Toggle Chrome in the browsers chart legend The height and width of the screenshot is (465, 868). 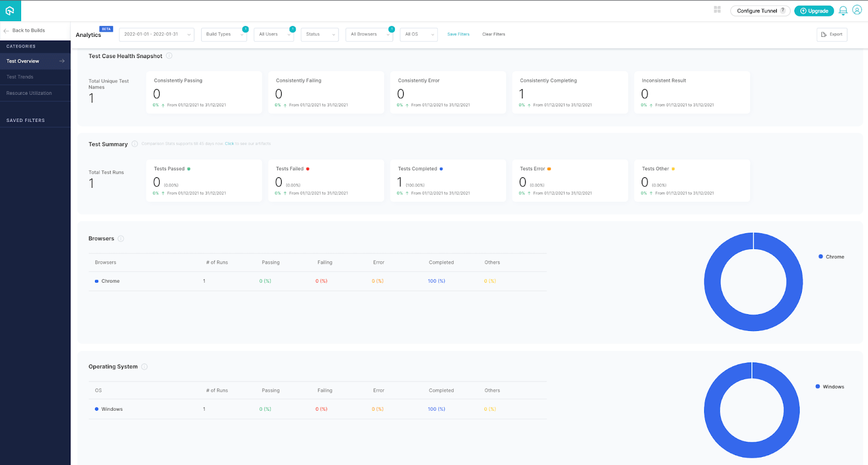point(831,257)
